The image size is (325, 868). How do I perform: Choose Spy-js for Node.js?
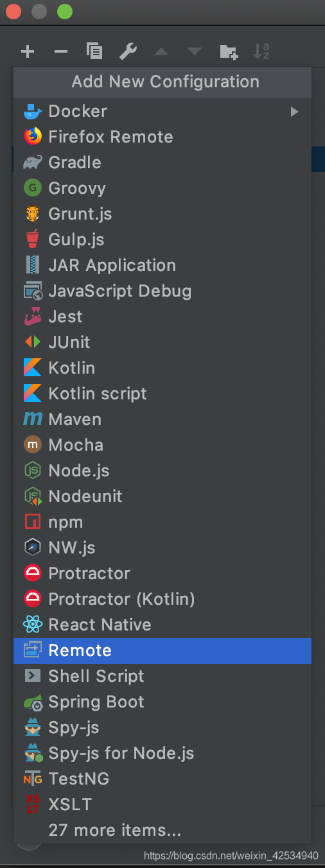tap(162, 753)
